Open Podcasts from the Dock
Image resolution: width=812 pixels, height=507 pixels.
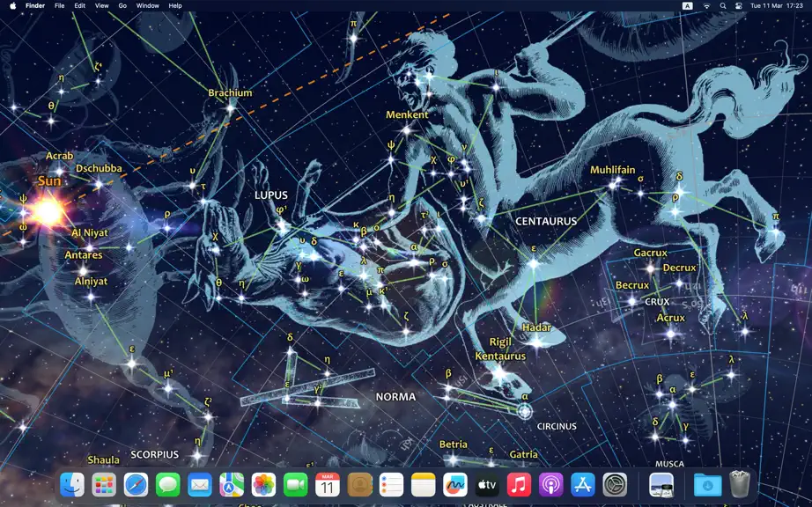pyautogui.click(x=551, y=485)
